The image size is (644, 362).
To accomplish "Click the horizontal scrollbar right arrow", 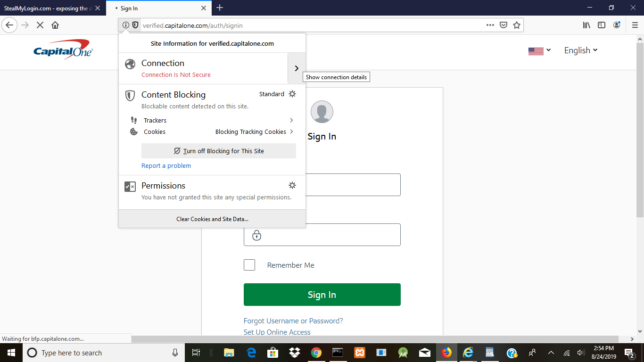I will point(632,339).
